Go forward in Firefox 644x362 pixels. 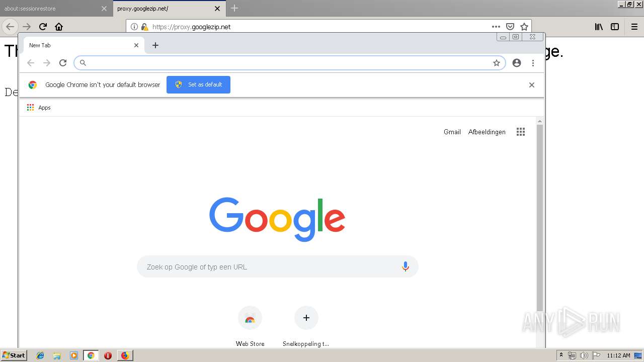click(x=27, y=27)
